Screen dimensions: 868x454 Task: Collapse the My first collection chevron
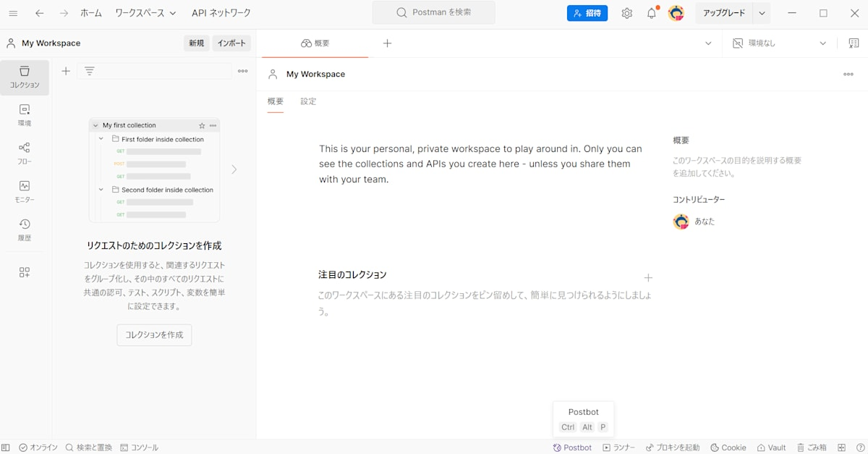(95, 125)
